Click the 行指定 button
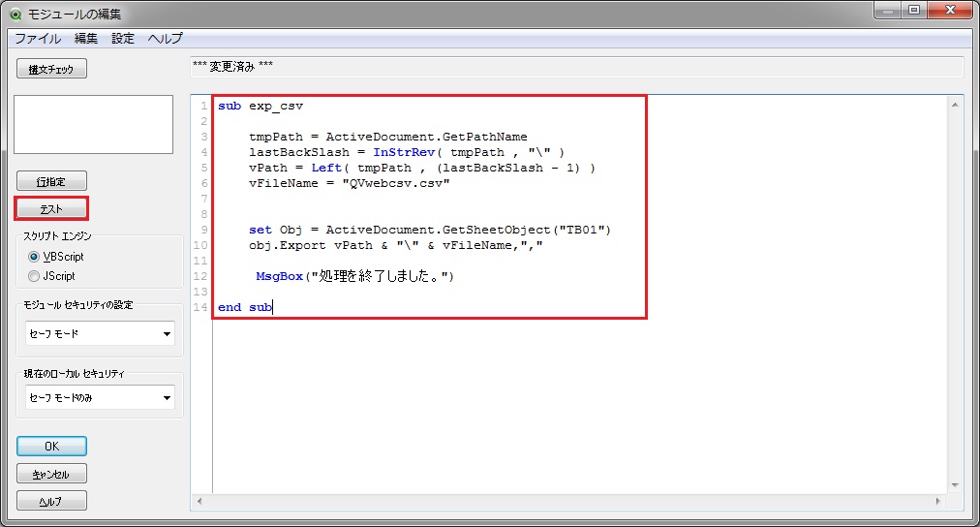The height and width of the screenshot is (527, 980). 51,181
